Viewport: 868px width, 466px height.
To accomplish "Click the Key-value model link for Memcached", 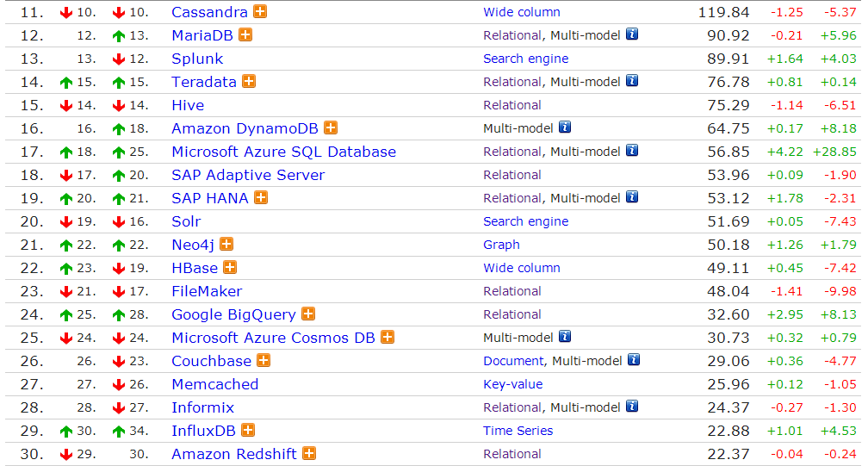I will click(512, 384).
